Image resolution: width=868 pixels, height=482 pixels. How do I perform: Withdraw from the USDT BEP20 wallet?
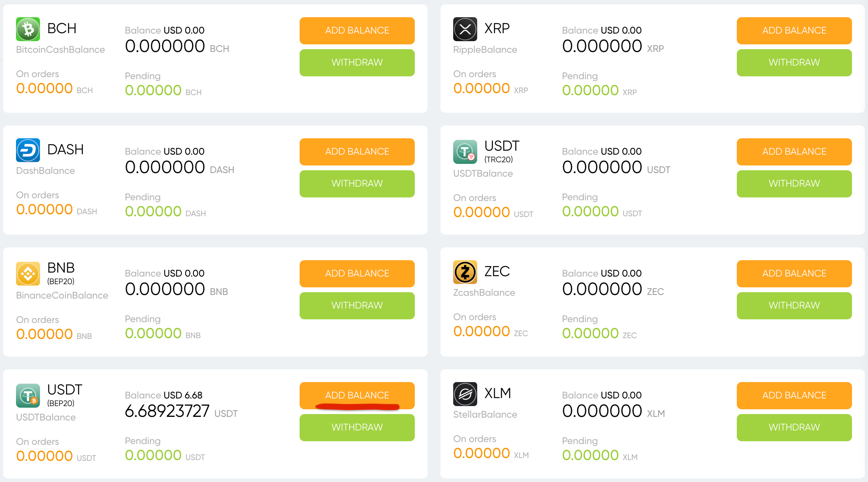357,428
